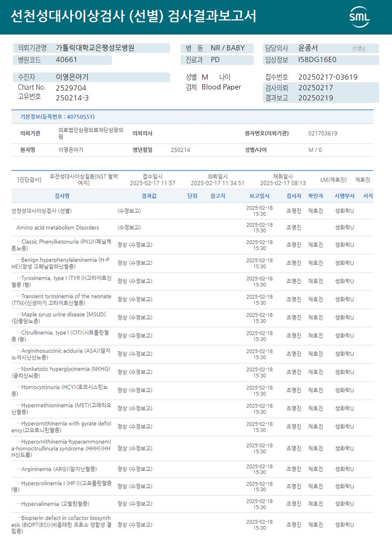Click the 검사자 column header
This screenshot has height=554, width=392.
click(x=294, y=196)
